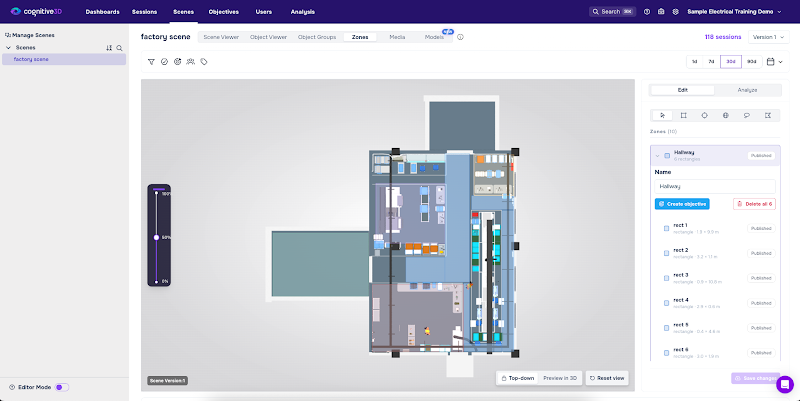Switch to Models tab
Screen dimensions: 800x401
pyautogui.click(x=434, y=37)
